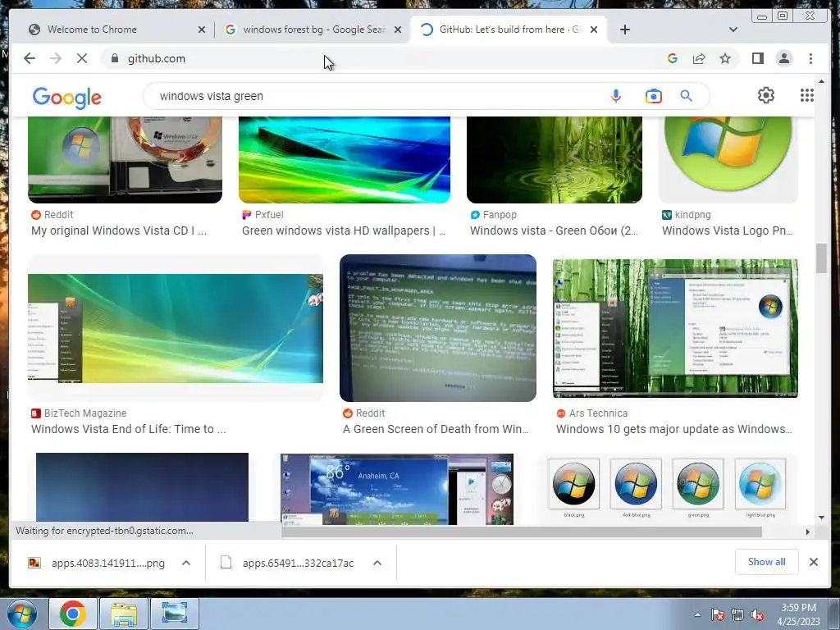Open the Ars Technica Windows 10 update result
This screenshot has width=840, height=630.
coord(674,429)
